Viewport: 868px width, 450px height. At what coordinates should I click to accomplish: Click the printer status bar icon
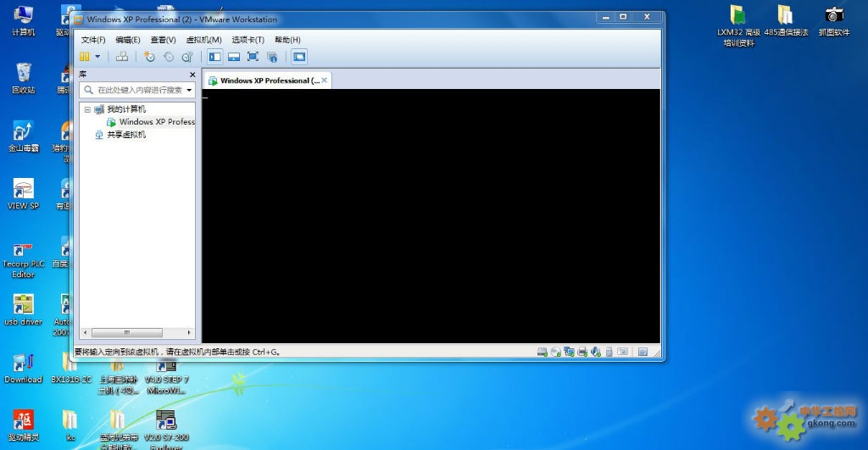(x=582, y=352)
